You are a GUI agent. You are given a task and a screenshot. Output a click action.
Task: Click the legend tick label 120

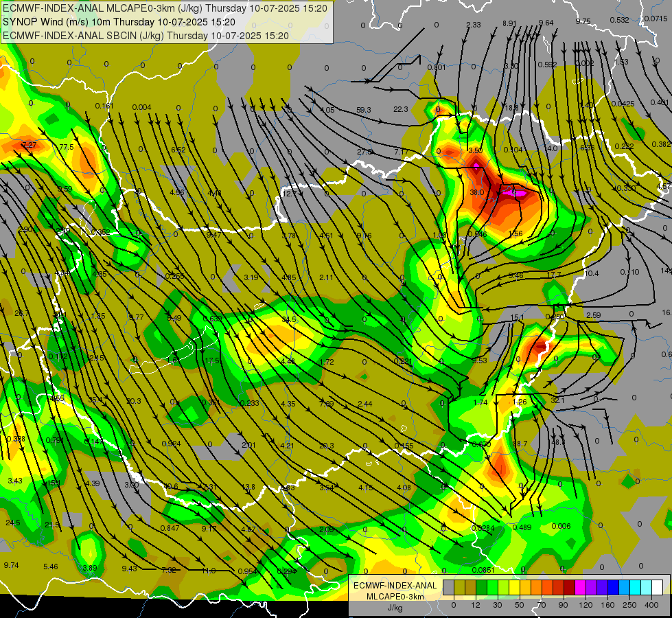point(586,605)
